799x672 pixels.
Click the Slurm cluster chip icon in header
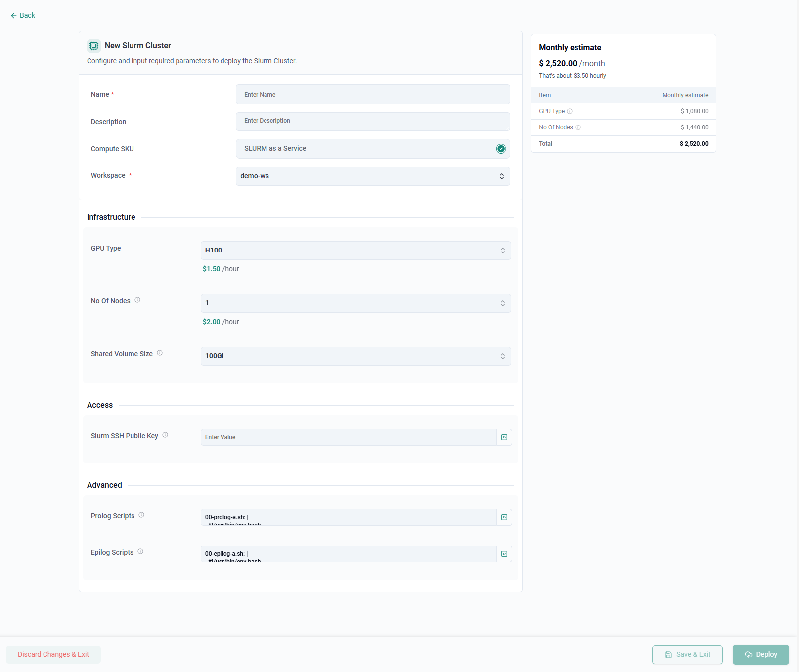(x=94, y=46)
